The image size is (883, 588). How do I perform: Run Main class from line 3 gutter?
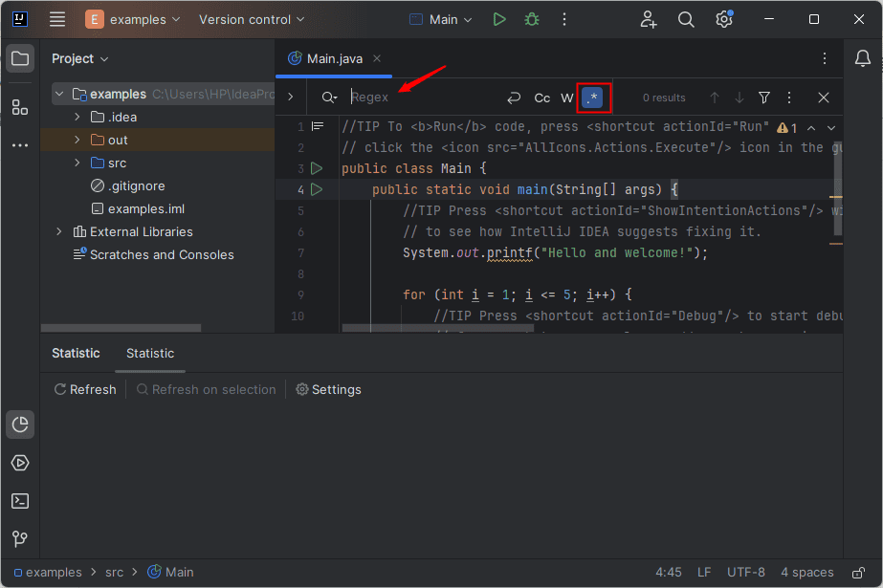[x=317, y=168]
